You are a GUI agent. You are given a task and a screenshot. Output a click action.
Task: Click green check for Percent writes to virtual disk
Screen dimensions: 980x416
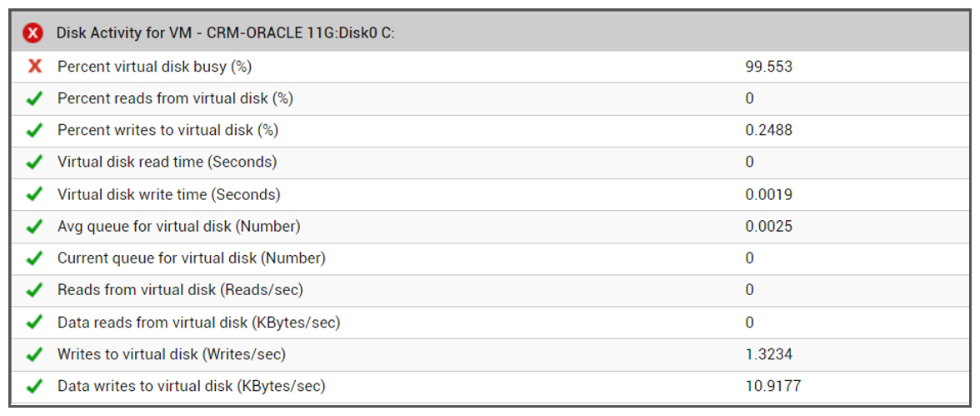tap(35, 130)
